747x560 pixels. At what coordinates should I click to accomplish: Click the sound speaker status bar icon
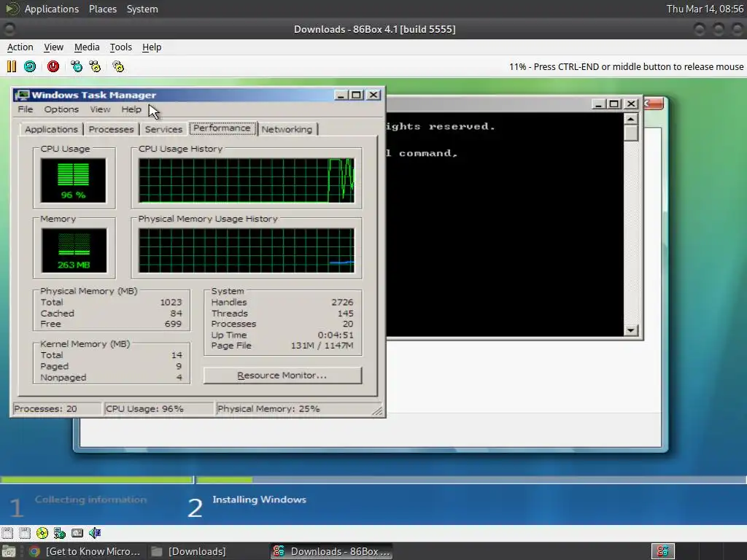coord(95,533)
